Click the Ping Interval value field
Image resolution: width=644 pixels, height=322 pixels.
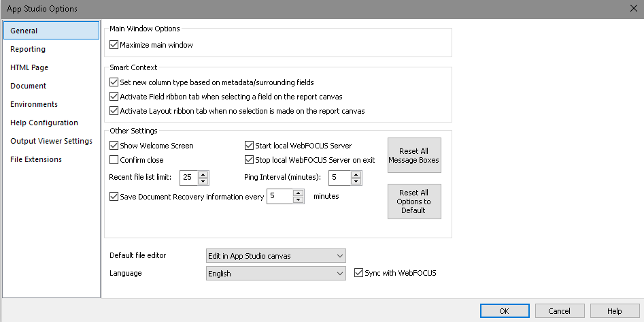[339, 178]
